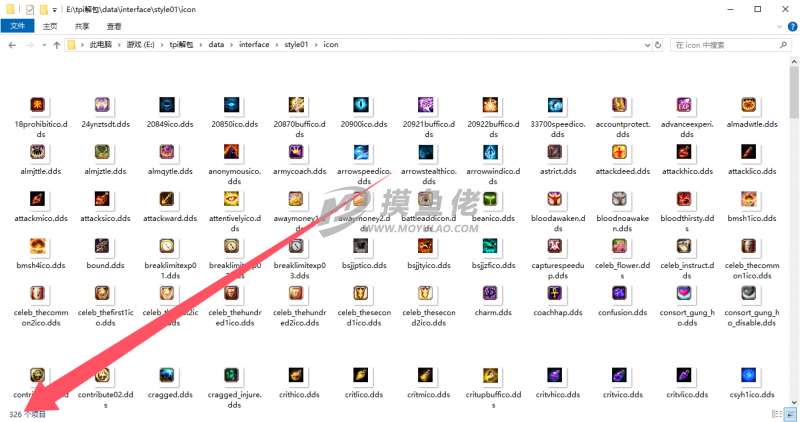The height and width of the screenshot is (422, 800).
Task: Click the search box 在 icon 中搜索
Action: pos(731,45)
